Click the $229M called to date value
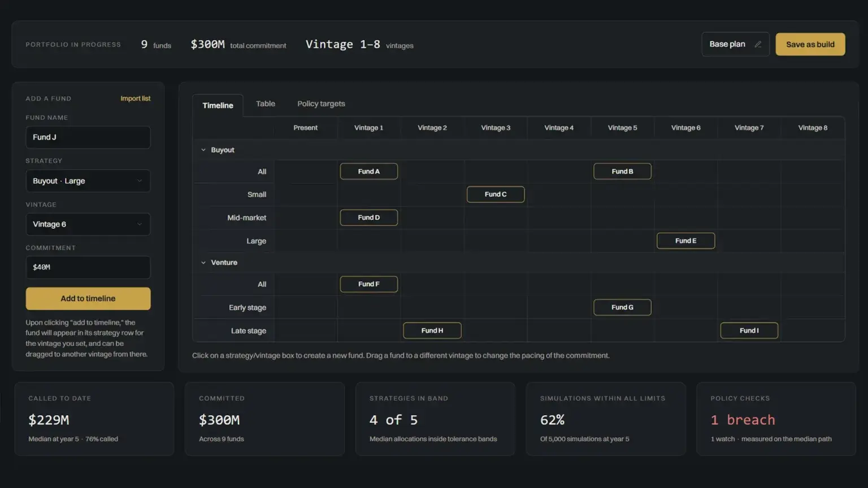Image resolution: width=868 pixels, height=488 pixels. pos(49,420)
